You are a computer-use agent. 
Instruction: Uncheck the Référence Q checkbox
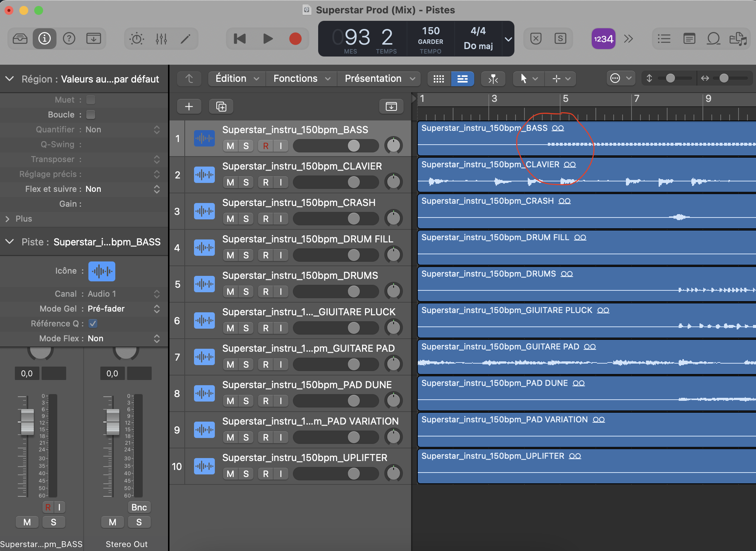pos(93,323)
